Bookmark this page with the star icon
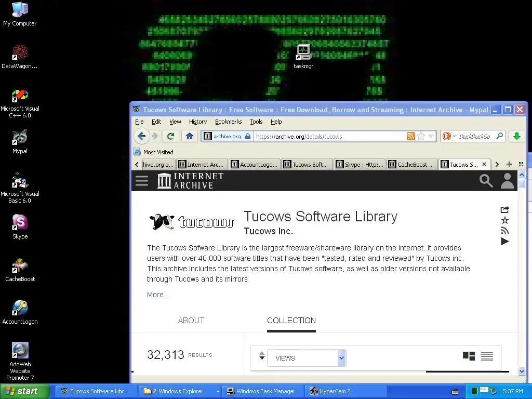Screen dimensions: 532x399 [x=421, y=137]
